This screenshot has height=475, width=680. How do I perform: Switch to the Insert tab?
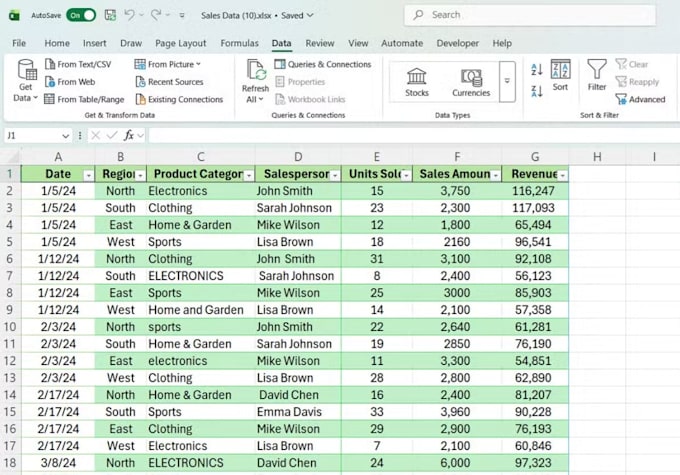click(95, 43)
